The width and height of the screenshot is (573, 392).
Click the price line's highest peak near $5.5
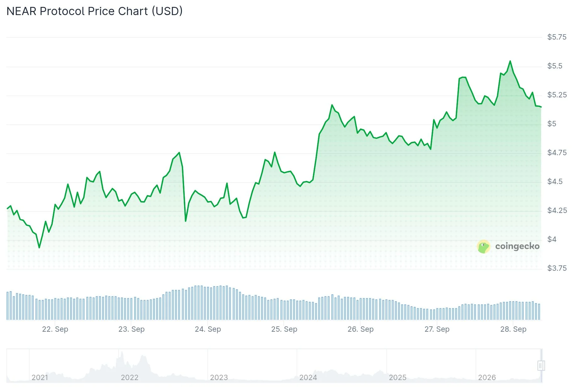coord(510,61)
